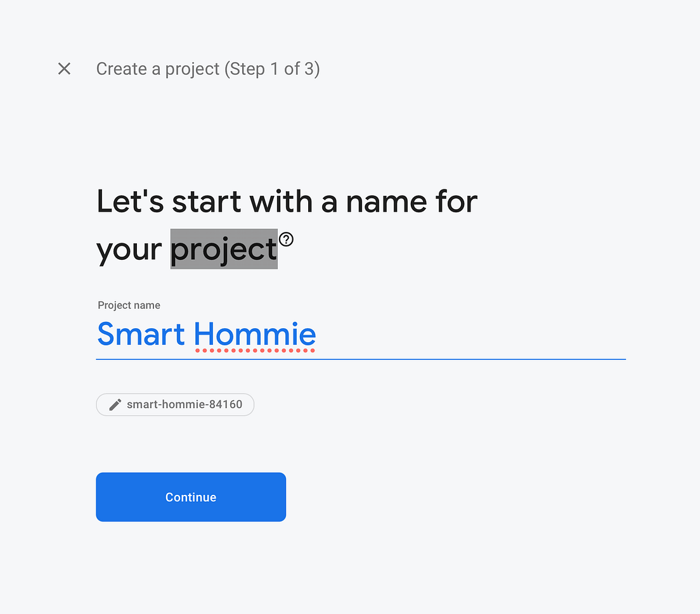Select the underlined word Hommie in the field

255,334
